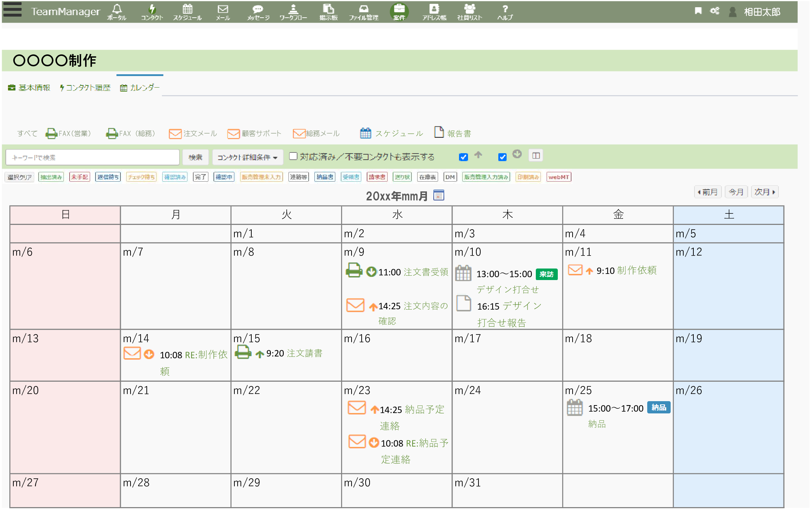Filter by FAX(営業)

pos(68,134)
